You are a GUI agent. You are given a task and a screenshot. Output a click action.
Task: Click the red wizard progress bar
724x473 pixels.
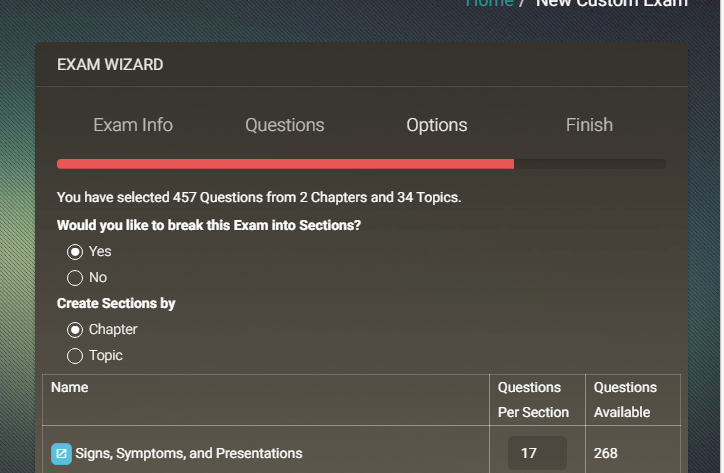(x=285, y=164)
